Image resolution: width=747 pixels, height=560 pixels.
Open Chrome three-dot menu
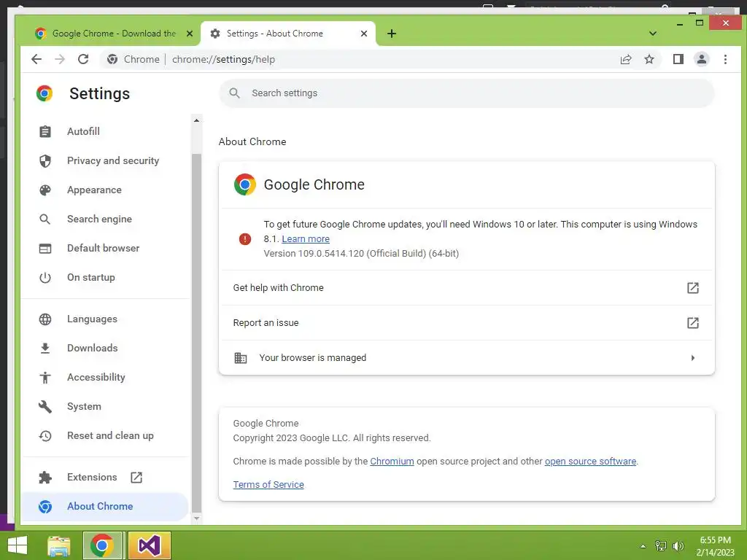(725, 59)
